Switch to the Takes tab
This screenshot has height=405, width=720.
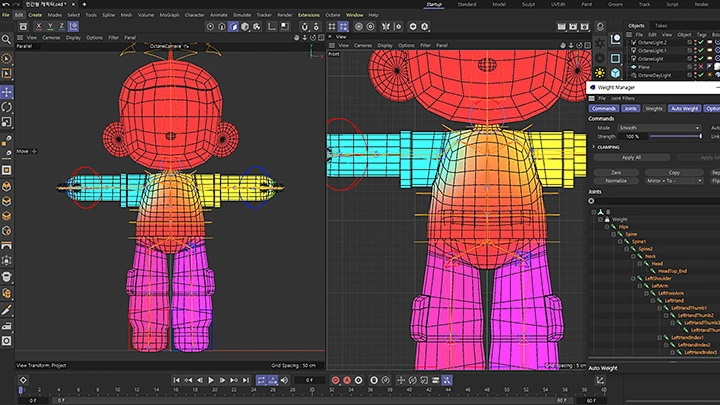click(x=661, y=26)
